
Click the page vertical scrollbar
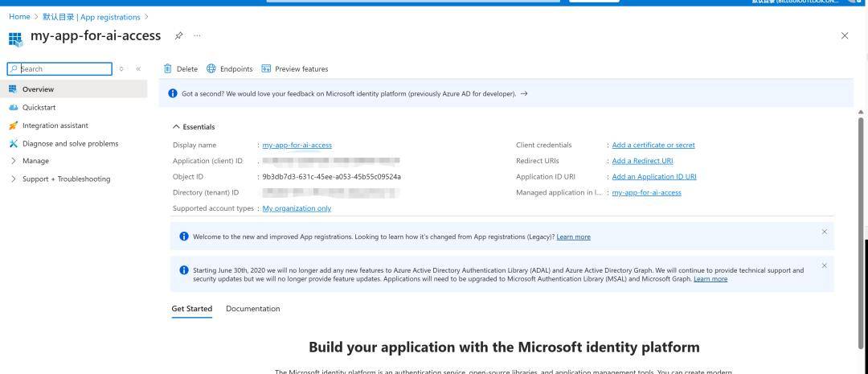click(x=861, y=232)
